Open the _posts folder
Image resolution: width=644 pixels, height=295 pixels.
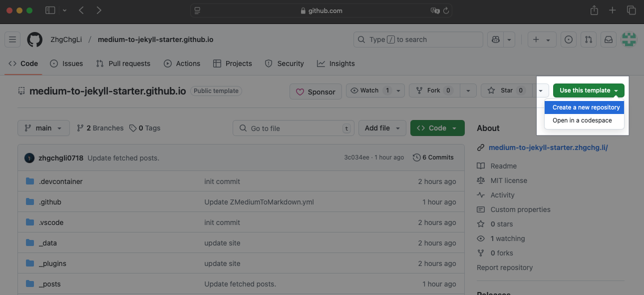[49, 284]
